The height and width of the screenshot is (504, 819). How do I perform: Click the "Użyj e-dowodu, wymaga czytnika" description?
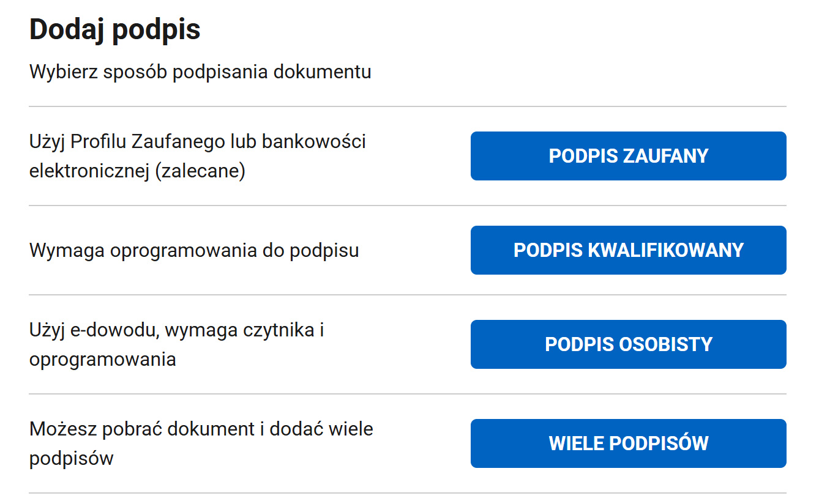coord(176,330)
